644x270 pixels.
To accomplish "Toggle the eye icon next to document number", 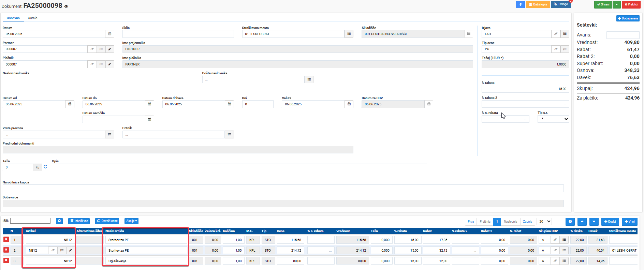I will click(x=66, y=6).
